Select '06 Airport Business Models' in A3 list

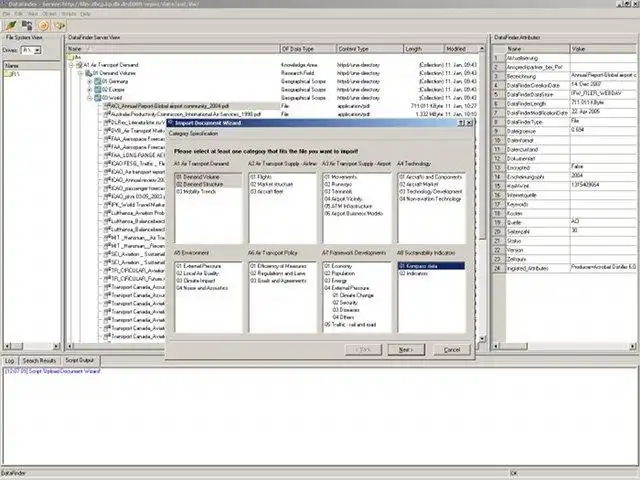pyautogui.click(x=353, y=213)
